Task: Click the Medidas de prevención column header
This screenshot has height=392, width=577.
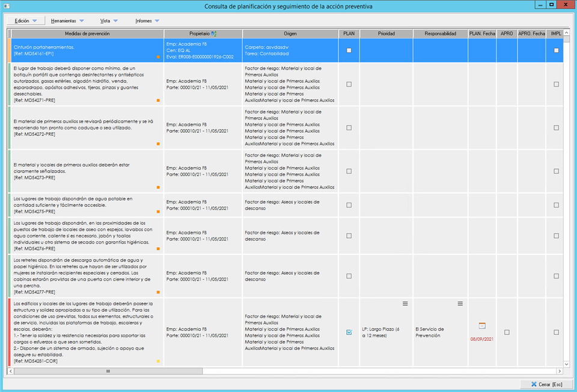Action: click(87, 34)
